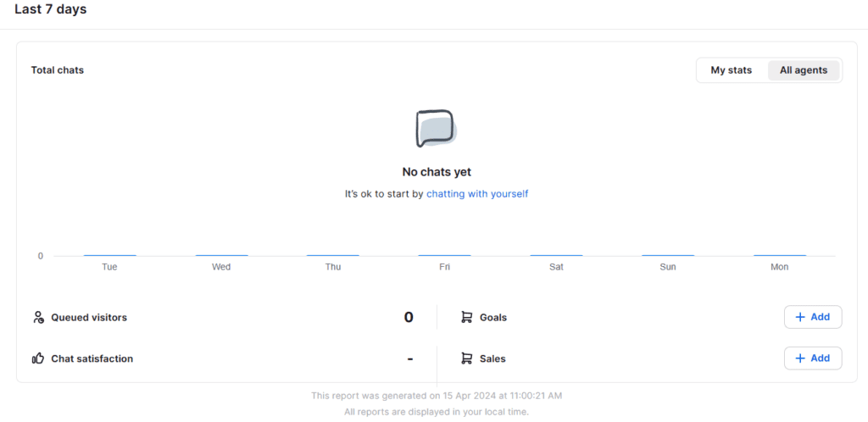Click the Mon chart bar
The width and height of the screenshot is (868, 422).
coord(780,255)
